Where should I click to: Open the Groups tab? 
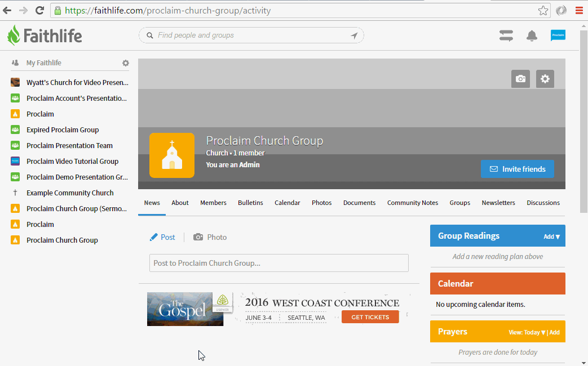(460, 203)
